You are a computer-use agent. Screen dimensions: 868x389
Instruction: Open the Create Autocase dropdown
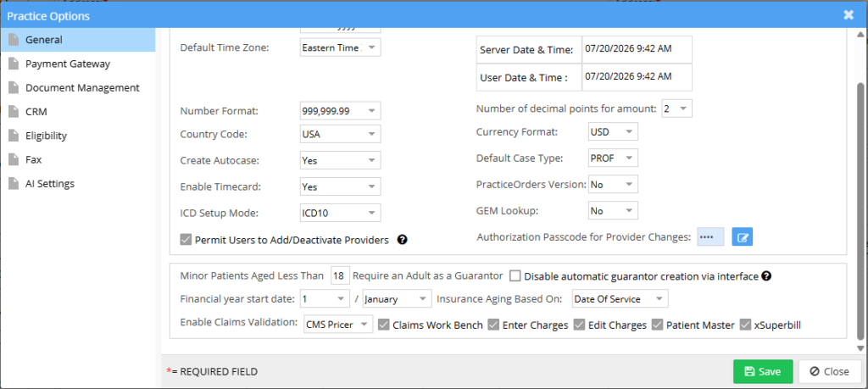pos(341,160)
